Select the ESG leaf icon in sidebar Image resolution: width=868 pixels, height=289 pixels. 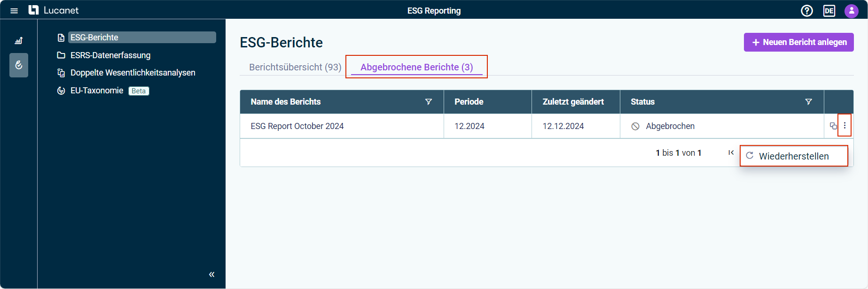(x=19, y=65)
